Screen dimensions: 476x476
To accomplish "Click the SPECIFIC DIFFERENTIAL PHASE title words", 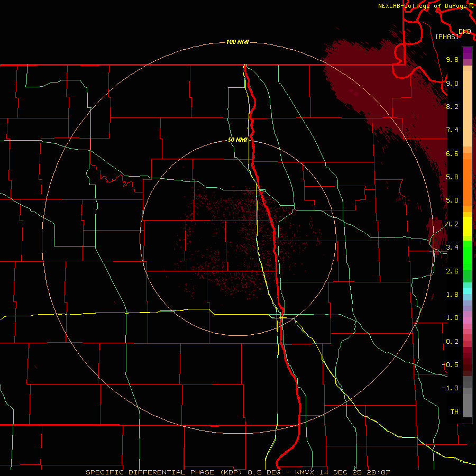I will 149,472.
